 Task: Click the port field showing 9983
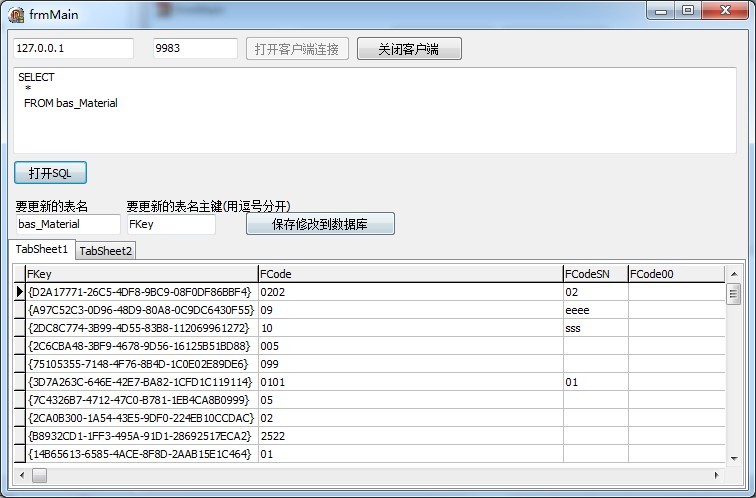coord(195,48)
